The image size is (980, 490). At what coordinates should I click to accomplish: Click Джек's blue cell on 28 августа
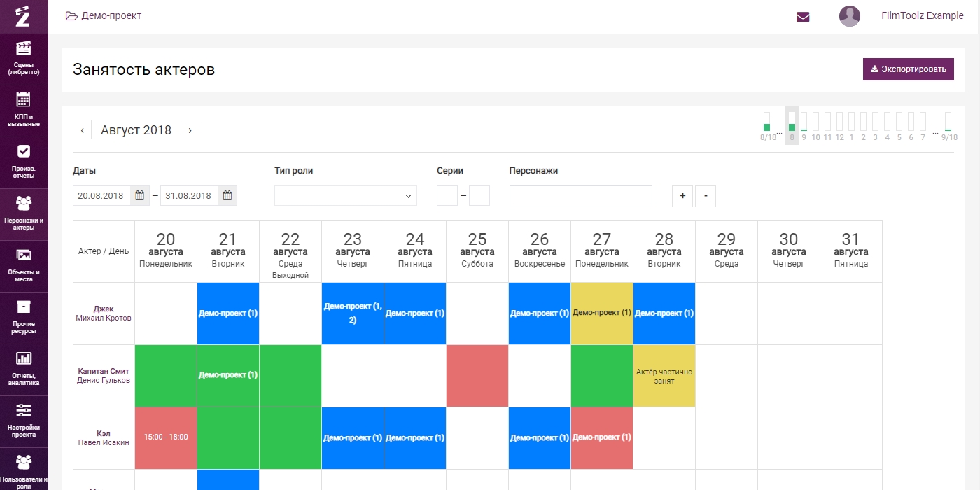point(664,314)
